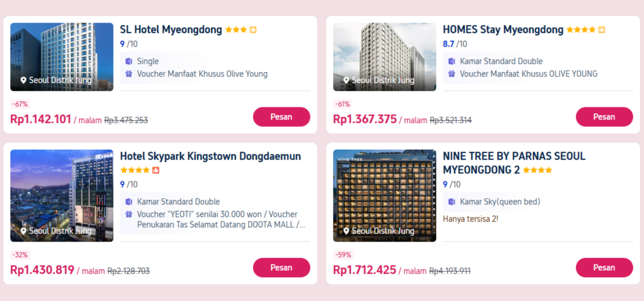Click the voucher icon beside "YEOTI" voucher text

129,214
